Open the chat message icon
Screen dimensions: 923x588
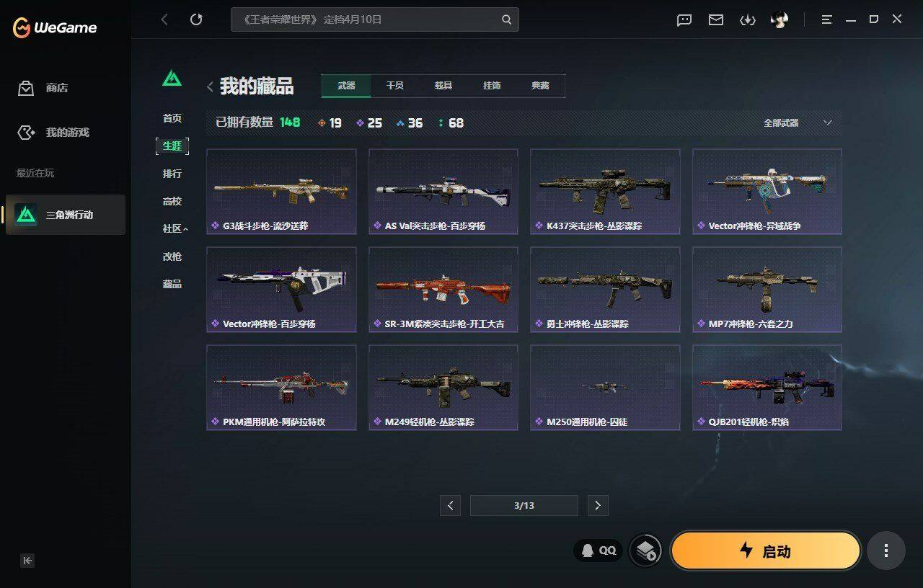684,20
